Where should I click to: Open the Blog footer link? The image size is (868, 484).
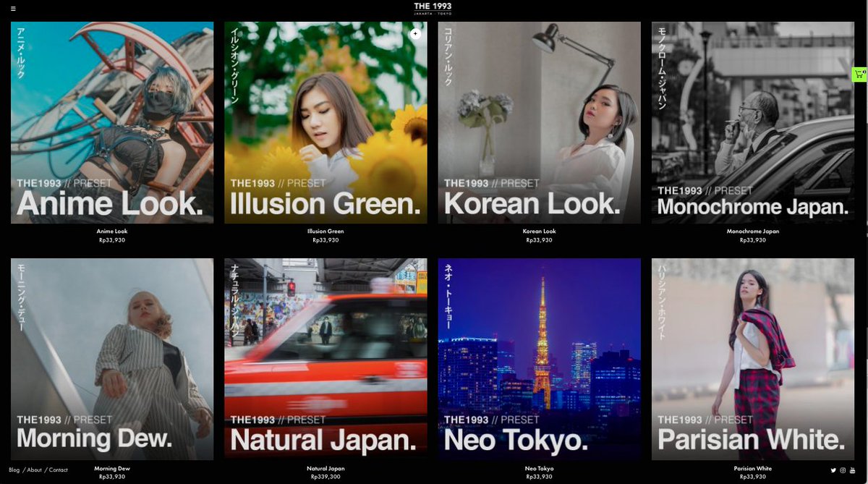(x=14, y=470)
